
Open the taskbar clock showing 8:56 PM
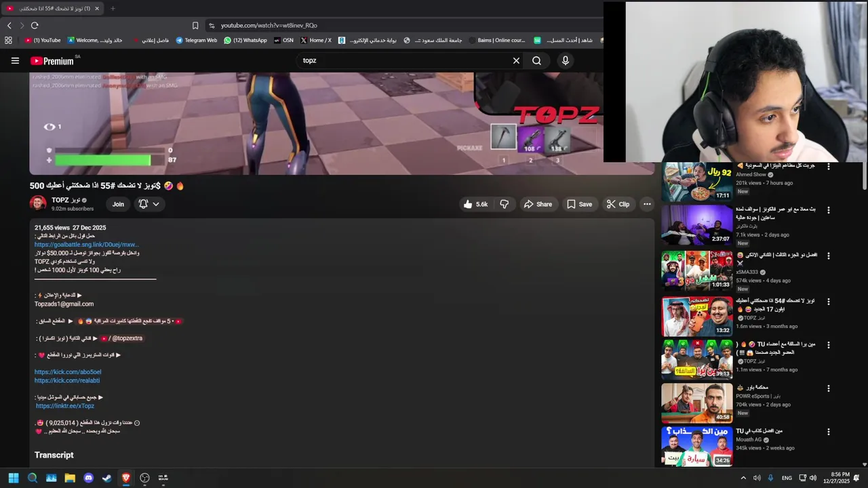coord(835,478)
